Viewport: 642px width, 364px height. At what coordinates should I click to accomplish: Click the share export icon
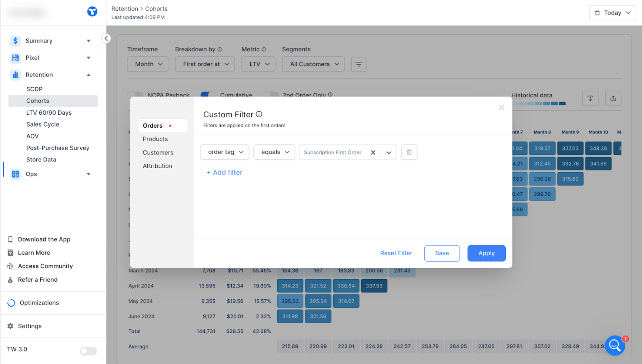tap(613, 98)
